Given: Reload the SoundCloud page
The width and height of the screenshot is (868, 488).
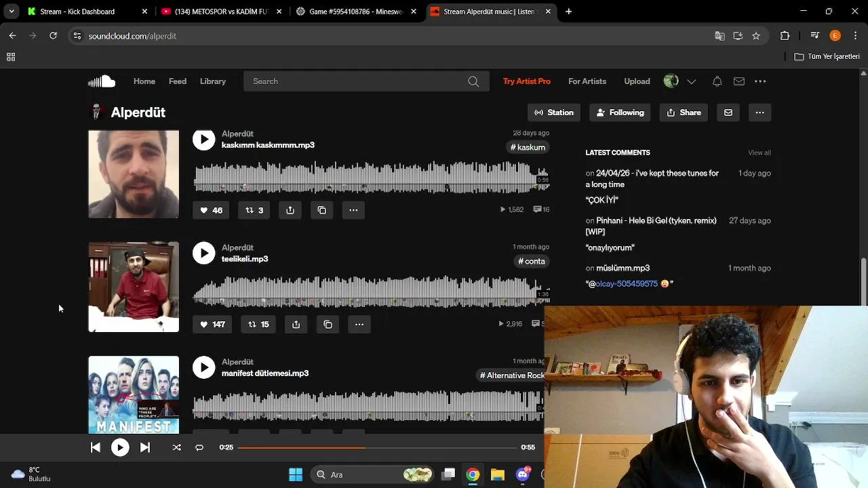Looking at the screenshot, I should (53, 36).
